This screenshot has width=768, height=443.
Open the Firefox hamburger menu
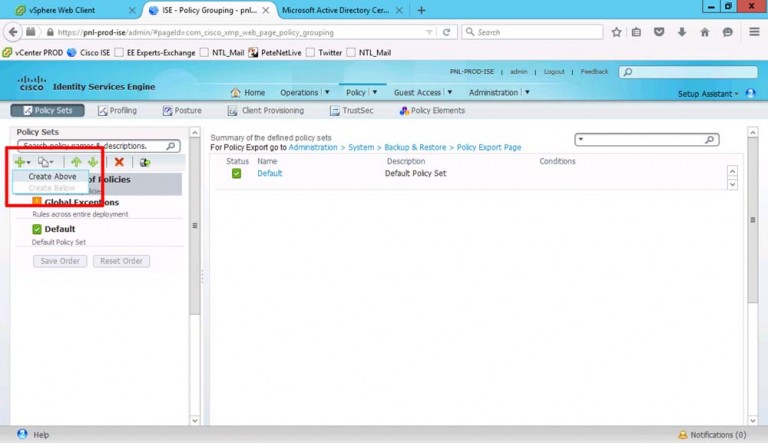coord(754,32)
